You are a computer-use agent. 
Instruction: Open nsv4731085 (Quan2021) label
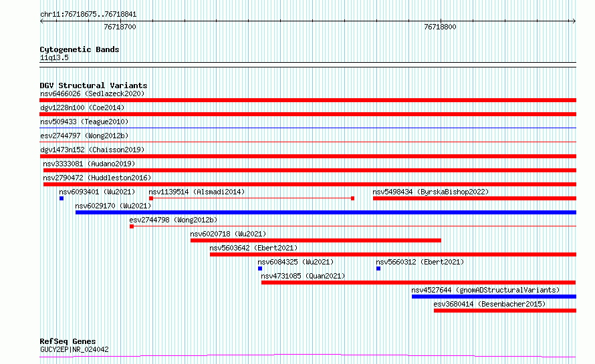coord(303,276)
